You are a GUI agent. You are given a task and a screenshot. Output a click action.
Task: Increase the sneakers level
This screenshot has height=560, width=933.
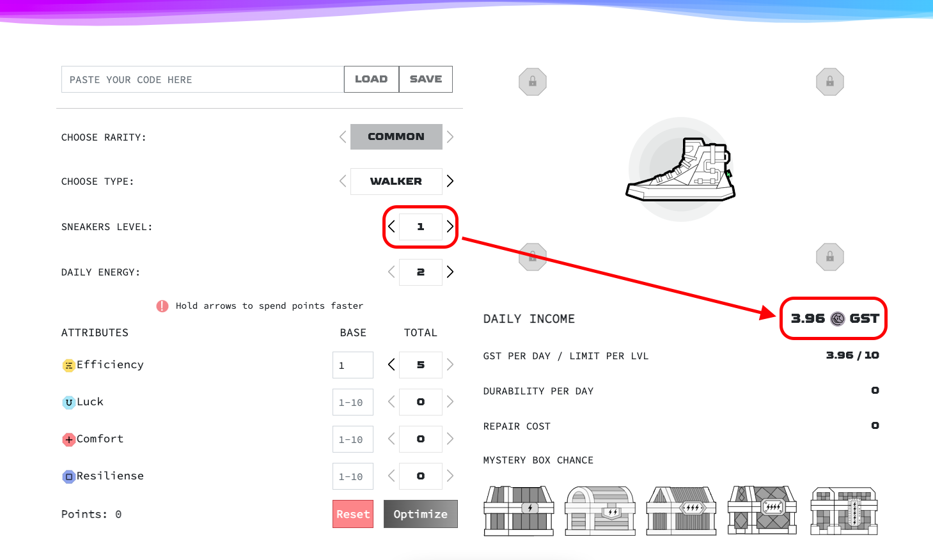click(x=450, y=226)
